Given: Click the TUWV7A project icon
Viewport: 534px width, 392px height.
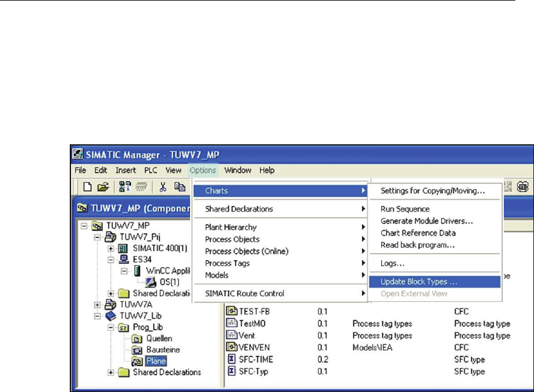Looking at the screenshot, I should tap(110, 304).
